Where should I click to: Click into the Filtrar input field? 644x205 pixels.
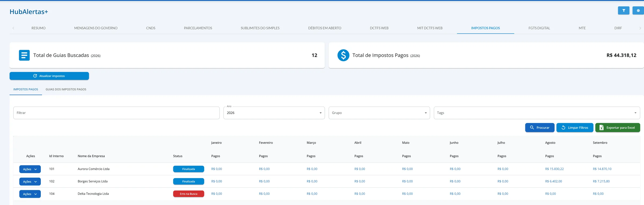(x=116, y=113)
